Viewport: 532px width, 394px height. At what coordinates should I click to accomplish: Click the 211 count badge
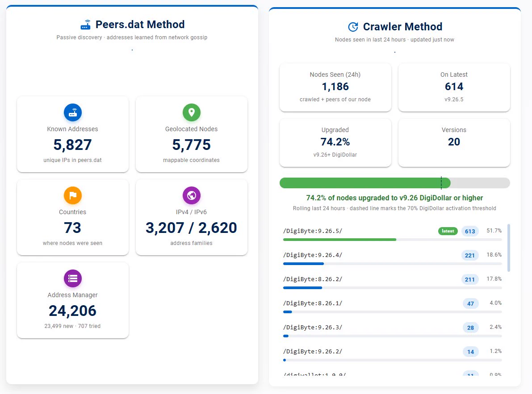pyautogui.click(x=470, y=279)
